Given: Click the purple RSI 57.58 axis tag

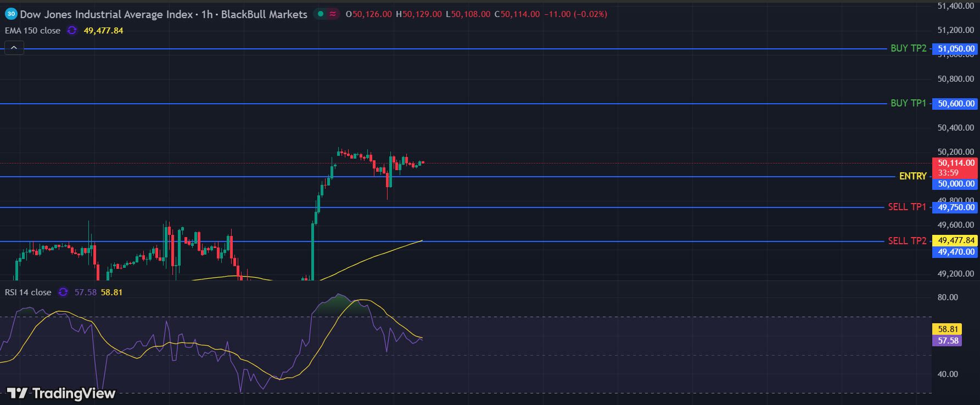Looking at the screenshot, I should 948,341.
